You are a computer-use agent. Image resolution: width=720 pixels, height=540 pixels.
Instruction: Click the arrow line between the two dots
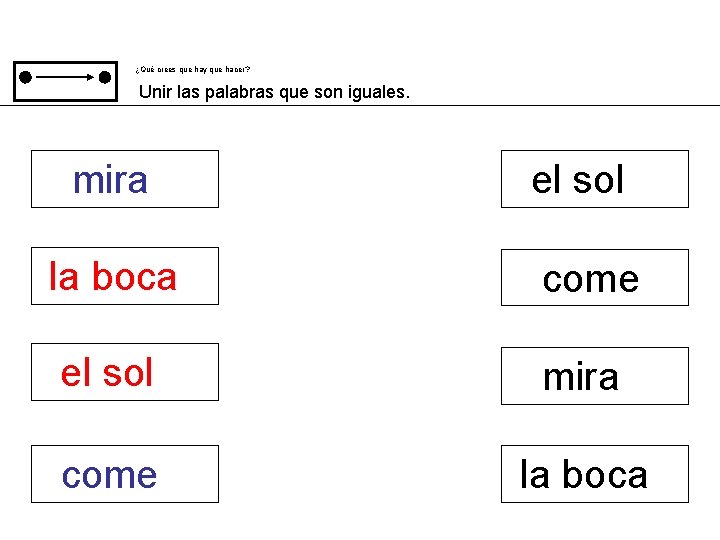(x=65, y=75)
